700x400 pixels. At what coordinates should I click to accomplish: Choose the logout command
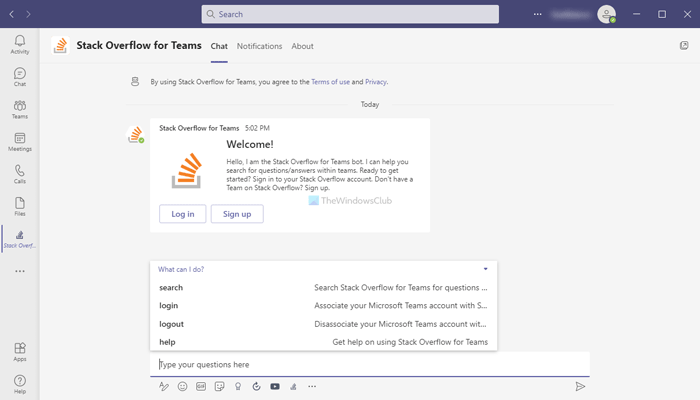click(x=323, y=324)
